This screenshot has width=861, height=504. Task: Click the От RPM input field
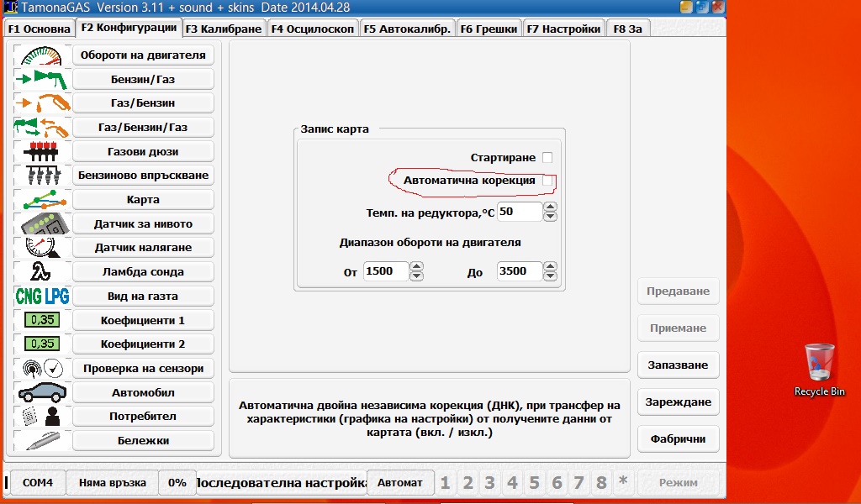[x=385, y=271]
